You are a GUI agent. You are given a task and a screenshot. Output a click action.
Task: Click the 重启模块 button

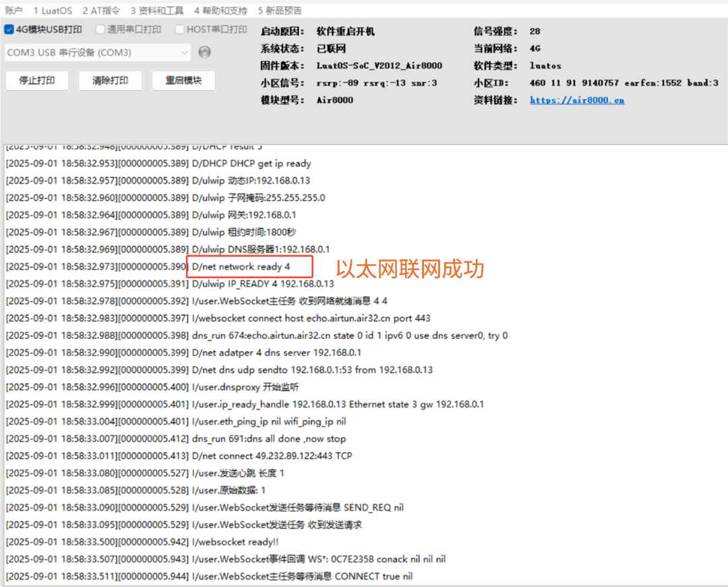pyautogui.click(x=184, y=80)
